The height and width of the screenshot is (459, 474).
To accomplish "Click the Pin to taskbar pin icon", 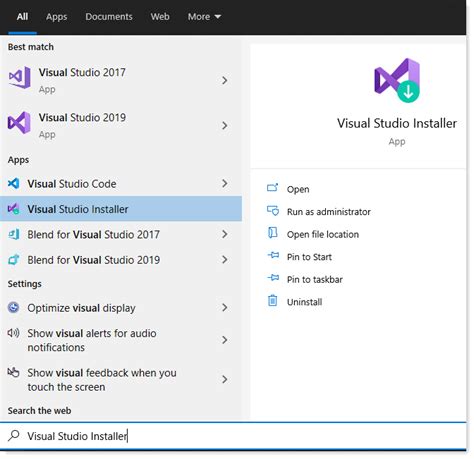I will (273, 277).
